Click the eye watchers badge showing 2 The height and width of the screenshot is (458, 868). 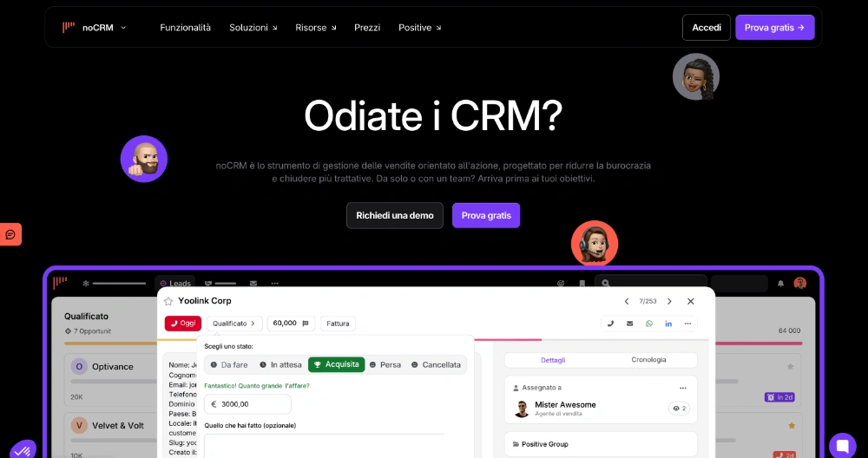click(x=680, y=409)
